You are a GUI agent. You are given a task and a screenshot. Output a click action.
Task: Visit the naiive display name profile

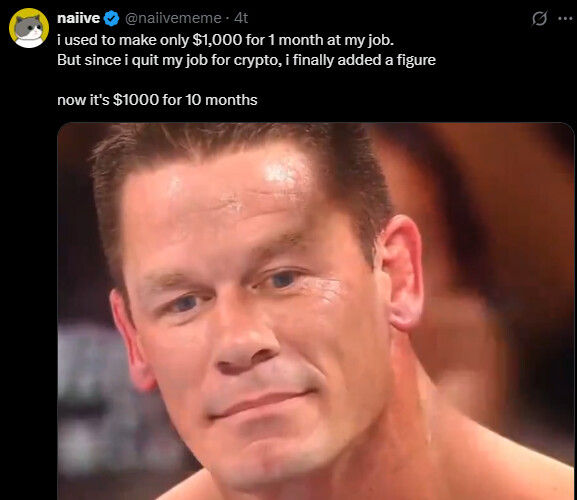click(x=78, y=18)
